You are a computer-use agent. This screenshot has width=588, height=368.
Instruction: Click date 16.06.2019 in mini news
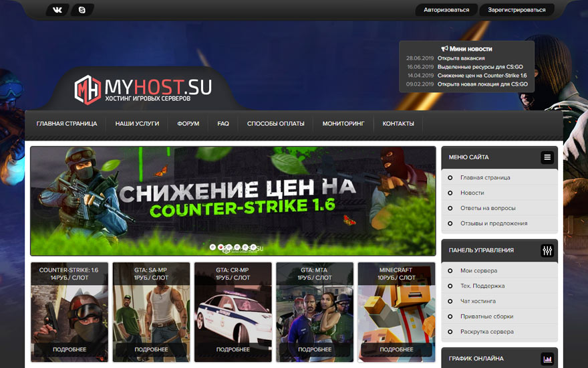420,67
